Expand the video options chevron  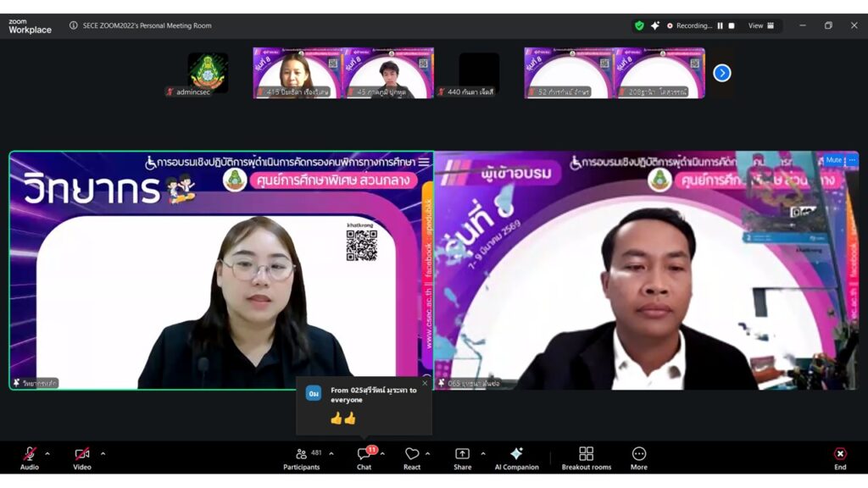click(103, 453)
